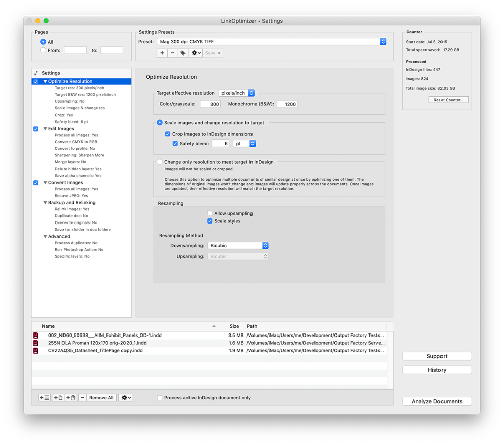Select CV22AQ35_Datasheet_TitlePage copy.indd row

209,351
